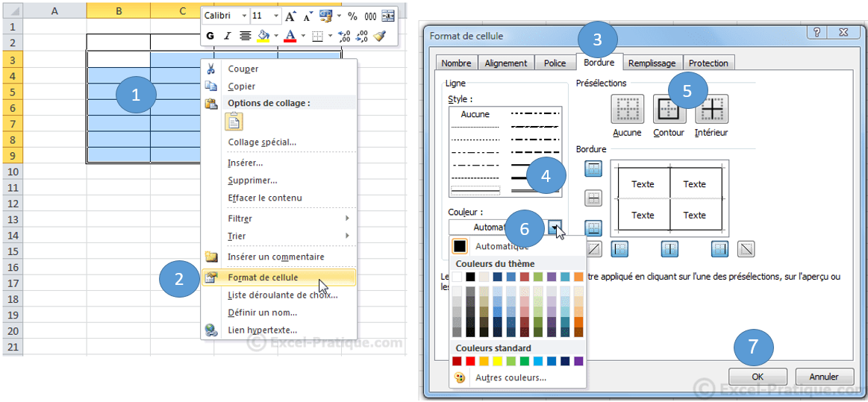Center align text via mini toolbar
The height and width of the screenshot is (402, 868).
coord(246,36)
